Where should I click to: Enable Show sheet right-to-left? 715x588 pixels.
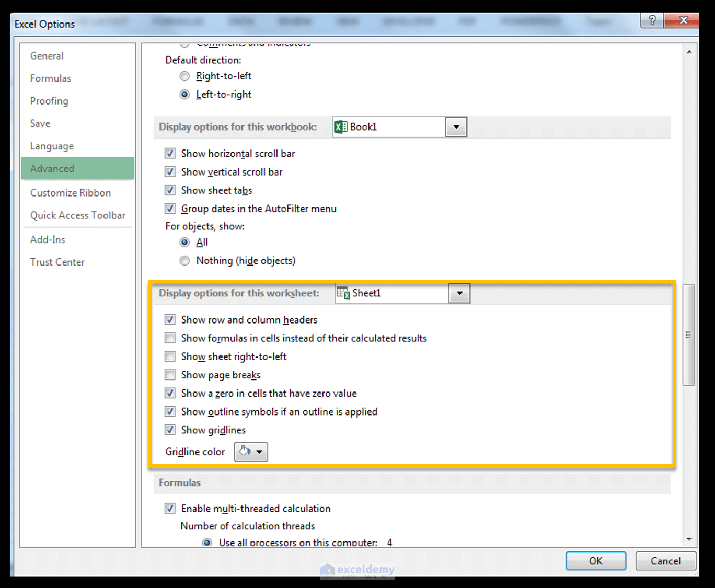pyautogui.click(x=170, y=356)
